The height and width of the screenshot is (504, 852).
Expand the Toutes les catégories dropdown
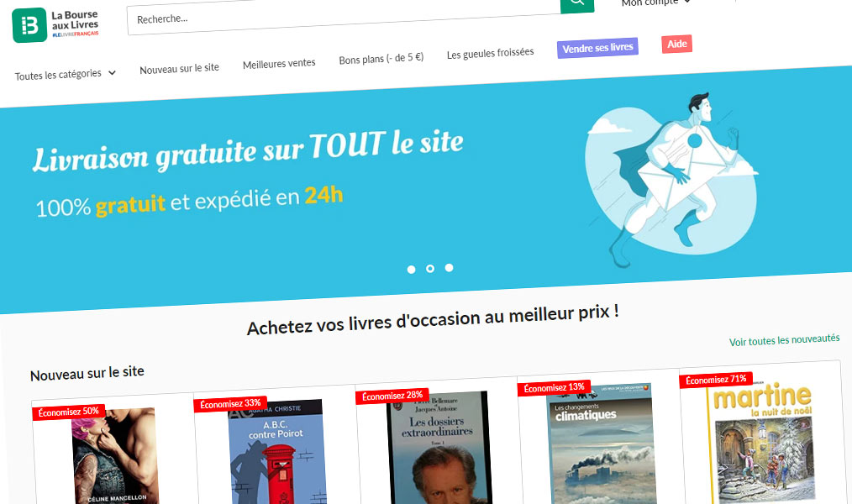click(66, 75)
